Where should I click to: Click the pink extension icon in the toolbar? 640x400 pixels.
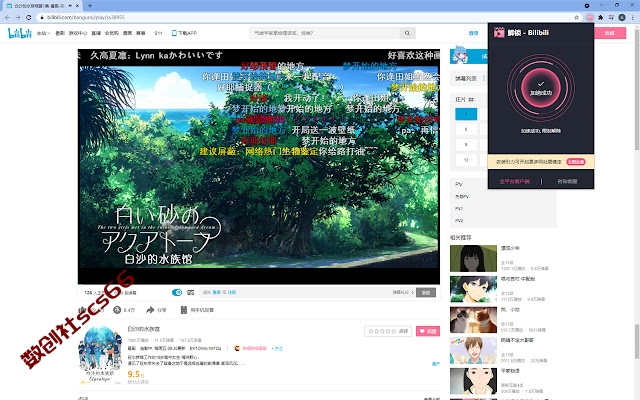tap(589, 17)
